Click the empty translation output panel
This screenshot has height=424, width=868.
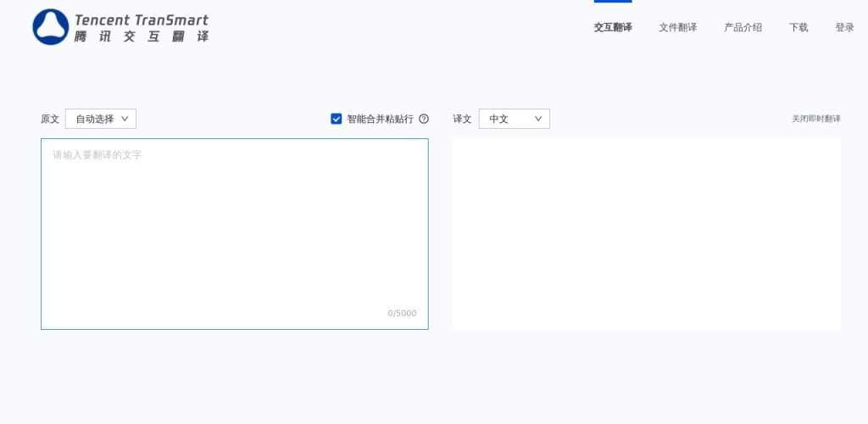(x=646, y=233)
